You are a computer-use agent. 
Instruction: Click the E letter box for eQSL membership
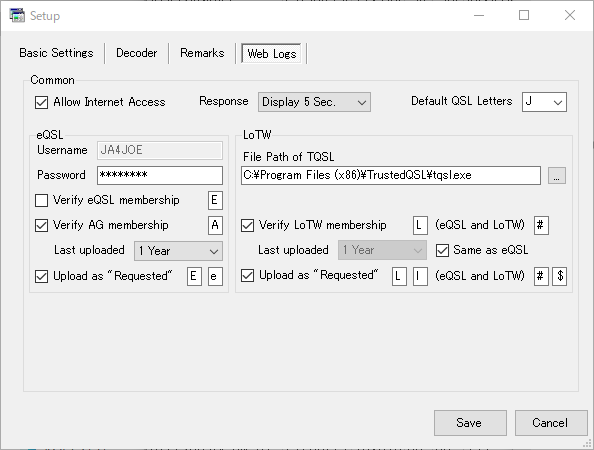click(x=215, y=200)
